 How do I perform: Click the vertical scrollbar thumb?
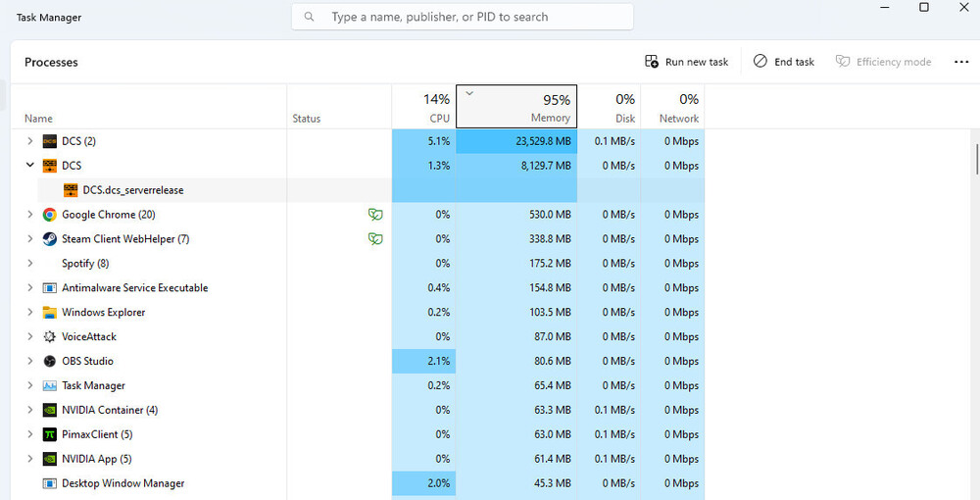click(x=976, y=157)
